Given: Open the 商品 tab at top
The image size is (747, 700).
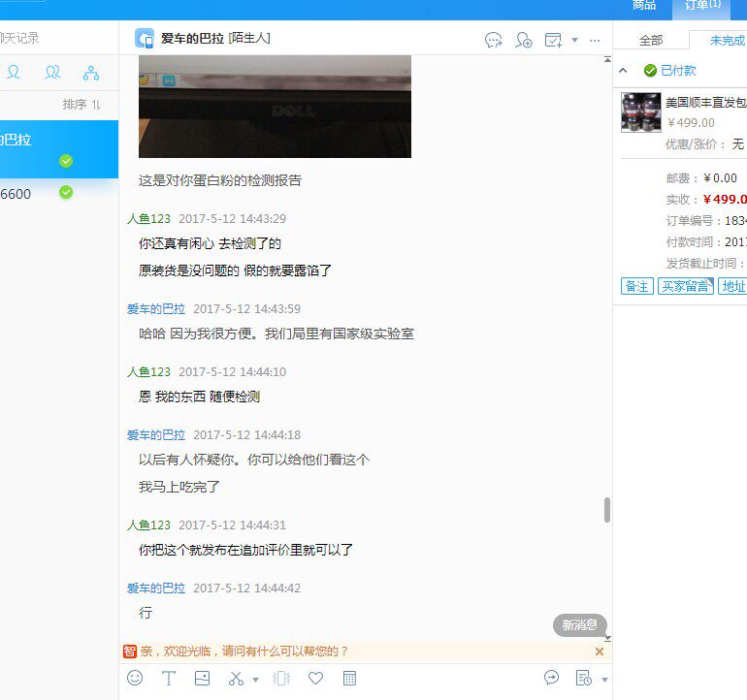Looking at the screenshot, I should (644, 6).
